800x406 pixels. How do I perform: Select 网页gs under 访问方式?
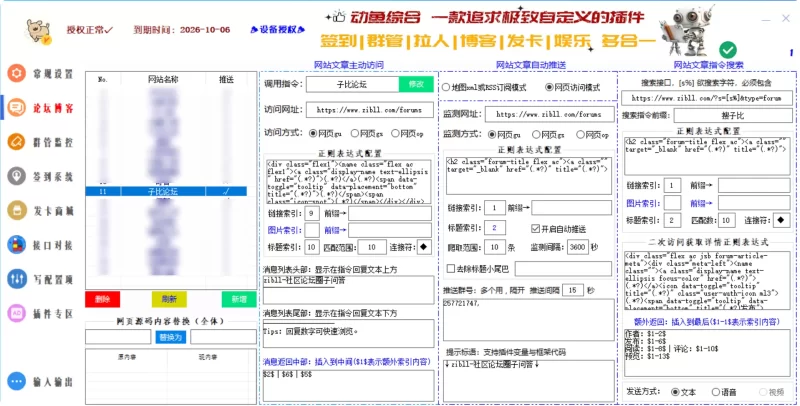367,133
